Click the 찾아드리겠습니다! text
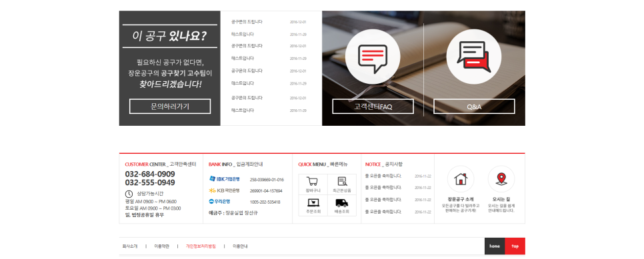644x259 pixels. (x=170, y=85)
